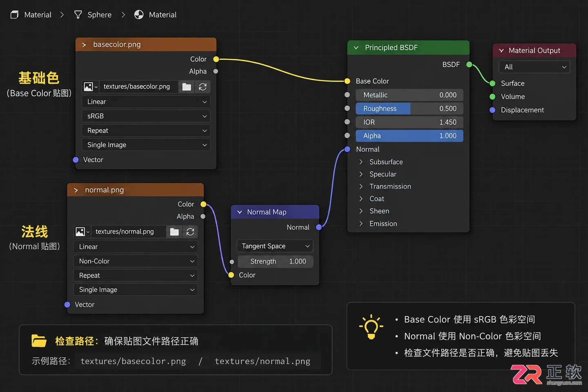Reload image icon in normal.png node
Image resolution: width=588 pixels, height=392 pixels.
[190, 232]
